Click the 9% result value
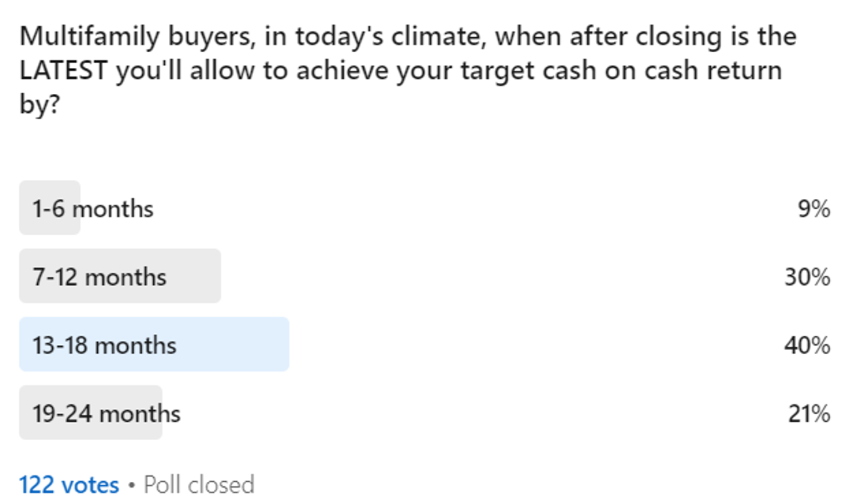The height and width of the screenshot is (504, 849). tap(814, 209)
